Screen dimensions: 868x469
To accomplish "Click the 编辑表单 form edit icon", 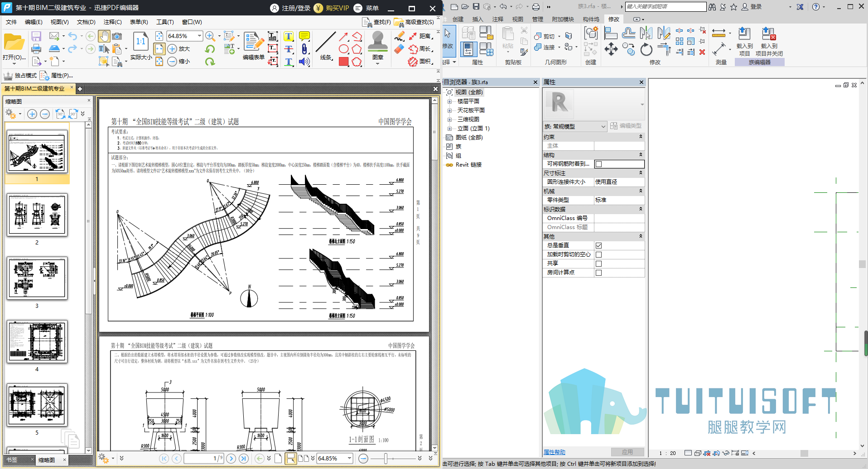I will (x=254, y=46).
